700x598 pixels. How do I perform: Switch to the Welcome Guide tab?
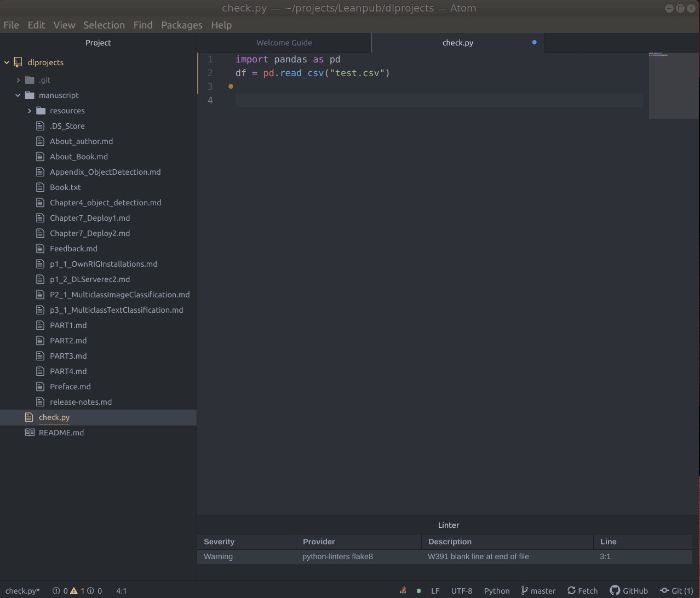(284, 43)
